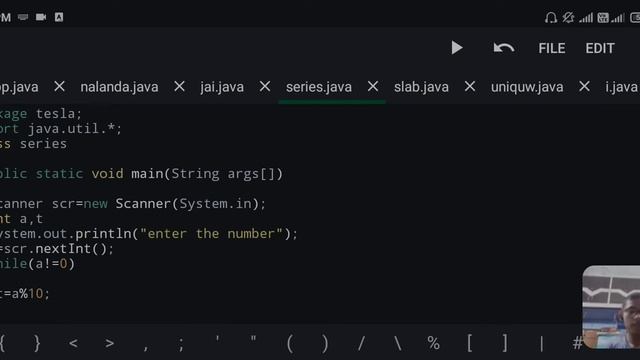Insert an opening square bracket

point(469,343)
